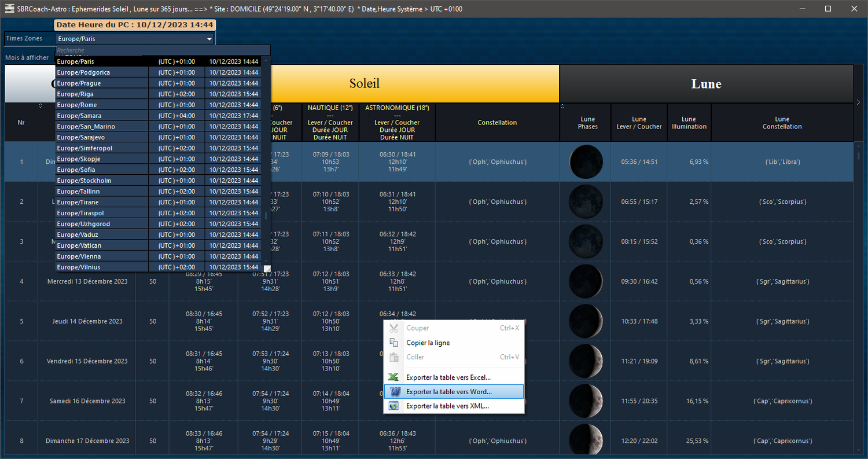The height and width of the screenshot is (459, 868).
Task: Click the sort arrows above Lune Phases header
Action: pos(562,106)
